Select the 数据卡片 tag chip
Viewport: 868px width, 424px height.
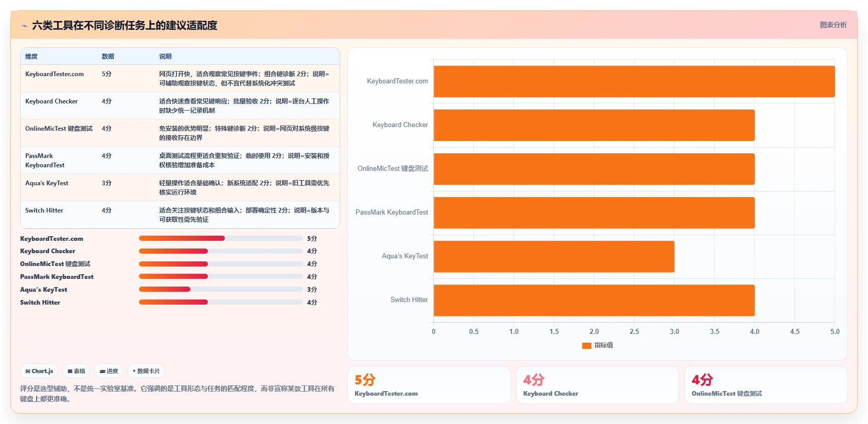point(146,371)
